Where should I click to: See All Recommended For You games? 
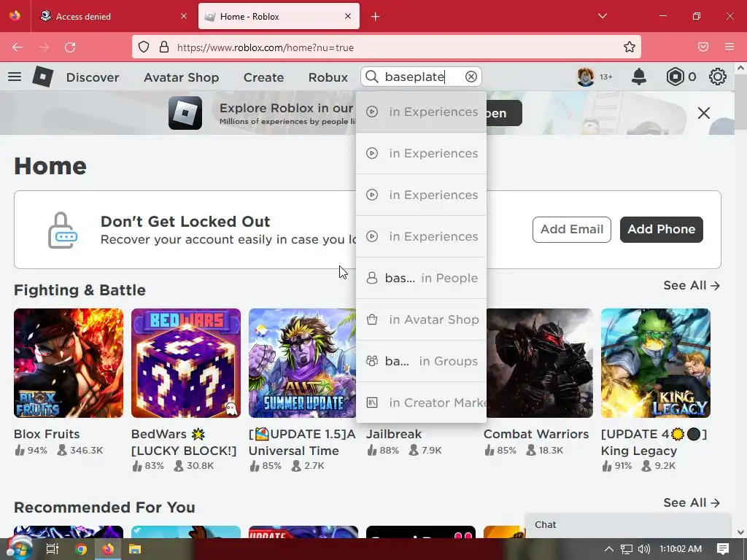coord(692,502)
